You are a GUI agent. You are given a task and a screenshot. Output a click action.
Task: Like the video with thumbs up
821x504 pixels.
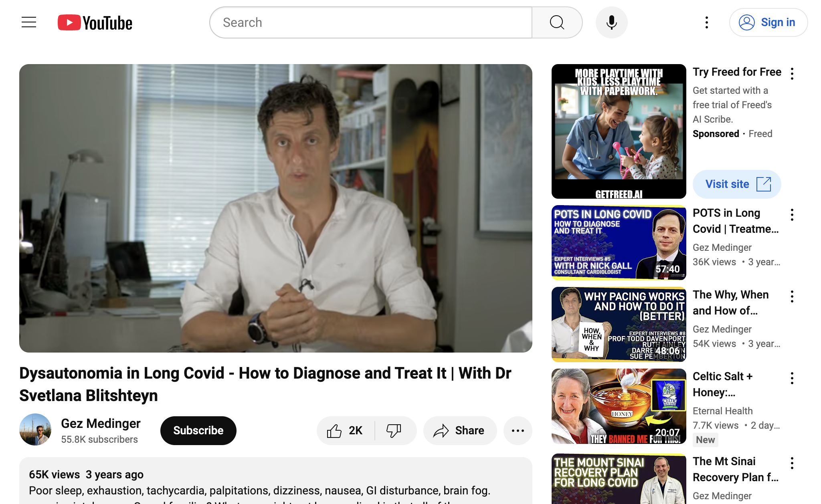pos(345,430)
